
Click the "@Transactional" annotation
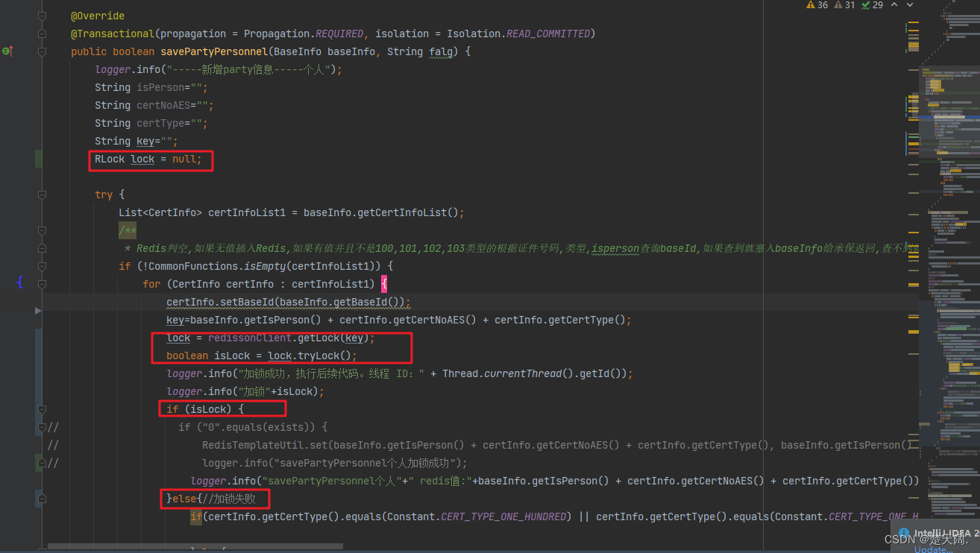click(x=113, y=34)
